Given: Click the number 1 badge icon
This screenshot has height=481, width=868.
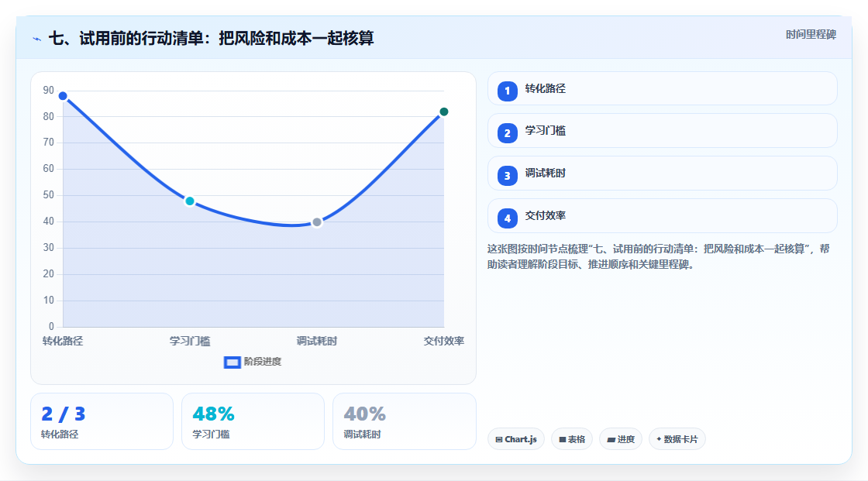Looking at the screenshot, I should click(507, 91).
